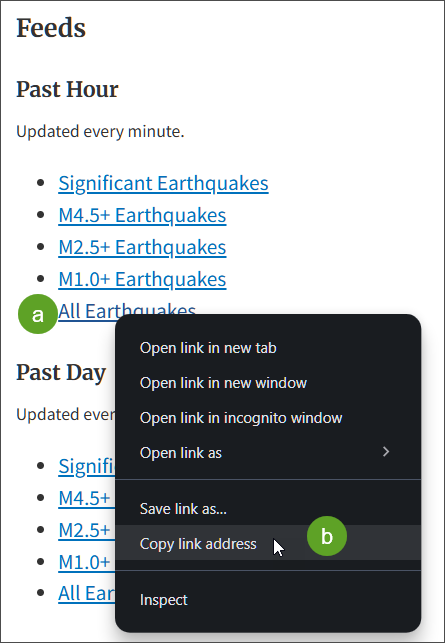The image size is (445, 643).
Task: Choose Save link as... from context menu
Action: (268, 509)
